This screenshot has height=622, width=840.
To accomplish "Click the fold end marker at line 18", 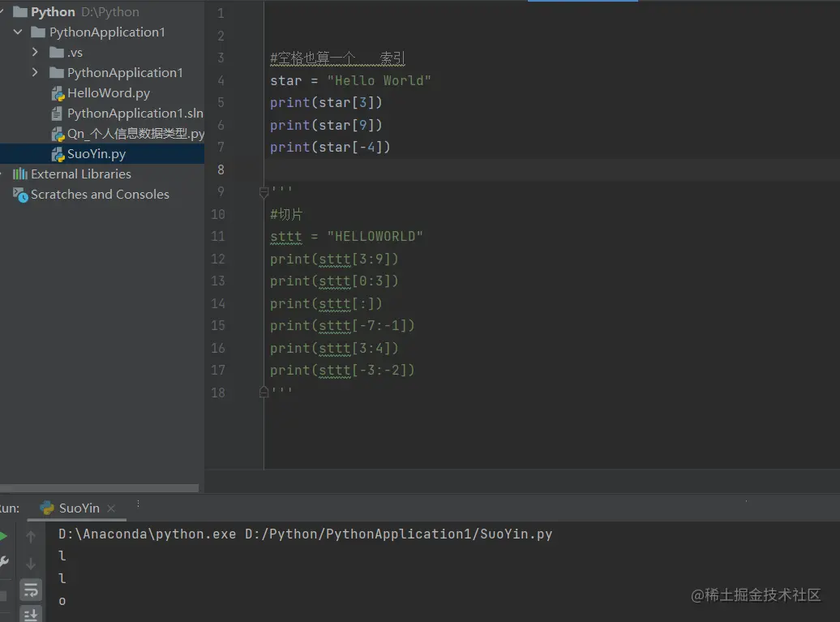I will pyautogui.click(x=264, y=392).
